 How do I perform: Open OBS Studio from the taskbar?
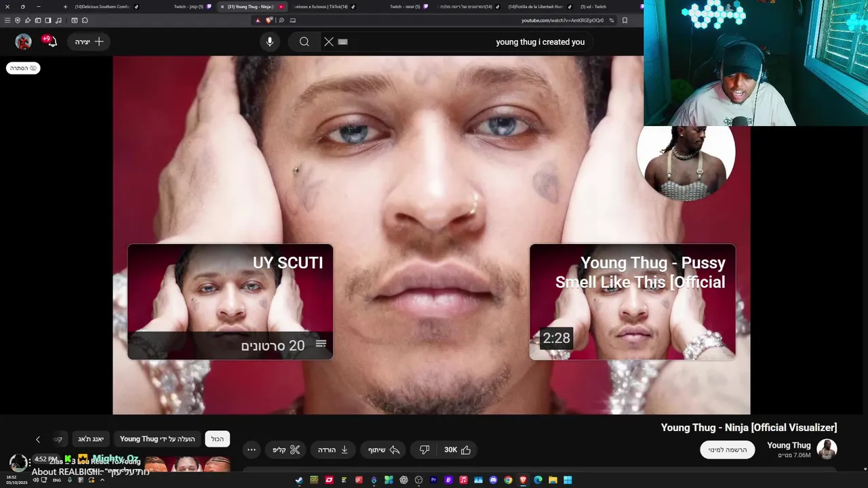(x=418, y=480)
